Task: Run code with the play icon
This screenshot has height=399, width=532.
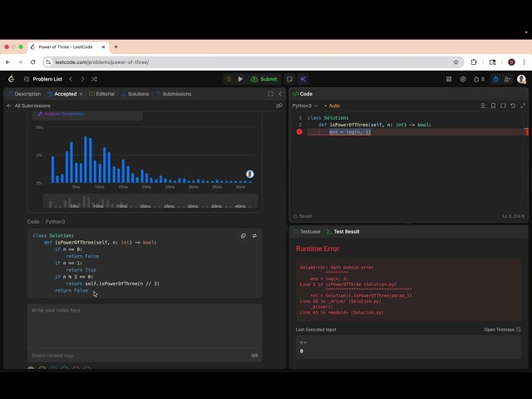Action: point(240,79)
